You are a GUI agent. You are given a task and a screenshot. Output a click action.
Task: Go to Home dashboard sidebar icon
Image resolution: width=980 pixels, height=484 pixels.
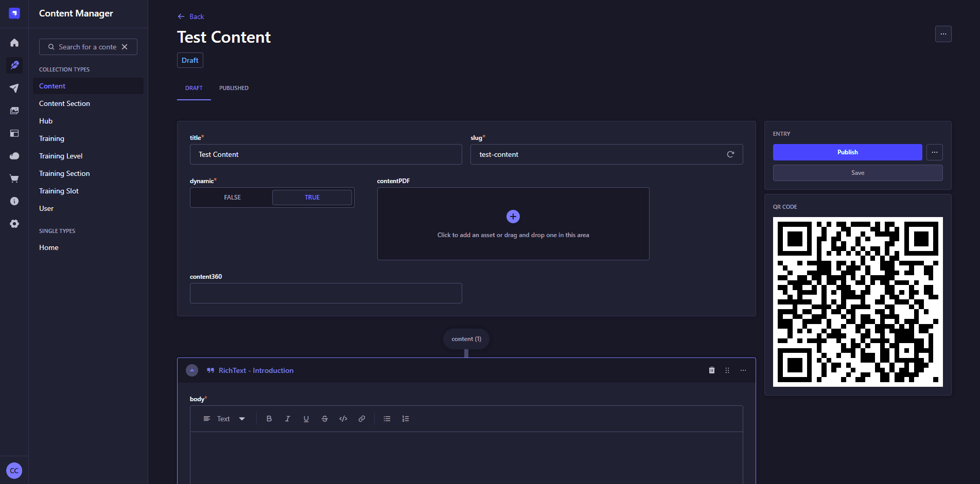tap(14, 43)
